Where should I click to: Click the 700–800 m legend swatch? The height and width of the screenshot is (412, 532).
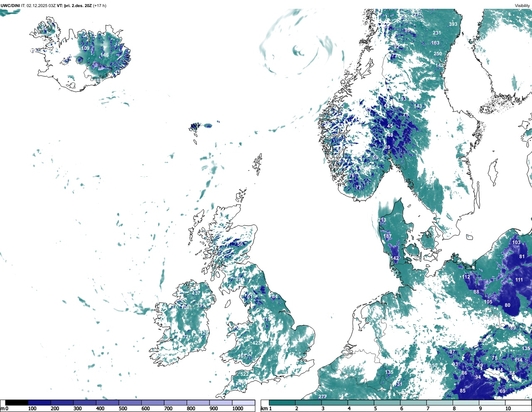pyautogui.click(x=175, y=402)
